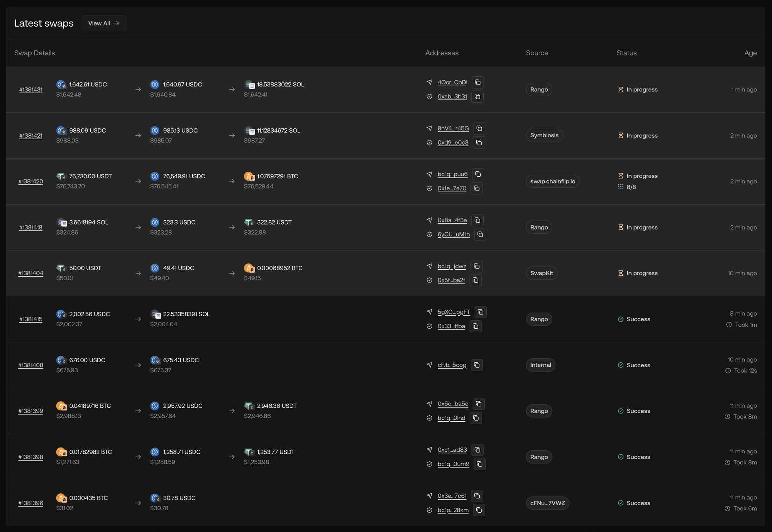The width and height of the screenshot is (772, 532).
Task: Copy the 0xab...3b31 address
Action: (477, 96)
